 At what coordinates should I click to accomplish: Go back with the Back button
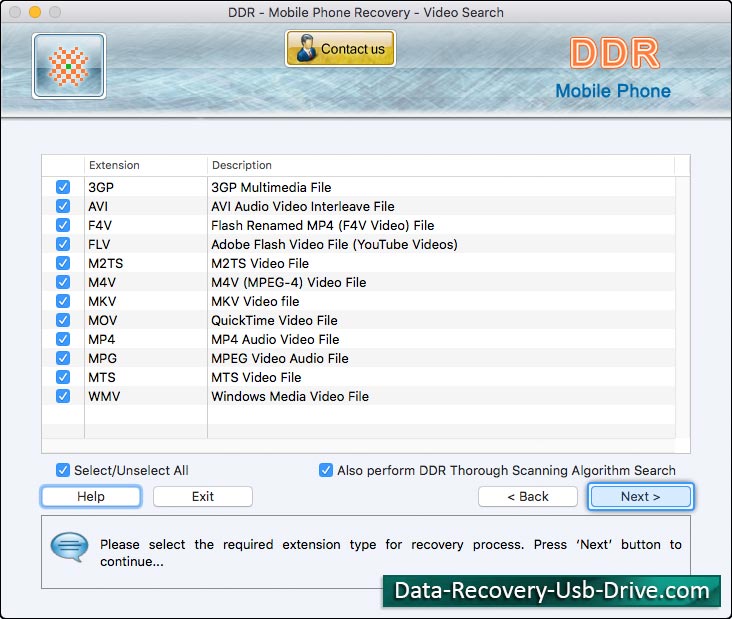click(x=528, y=496)
